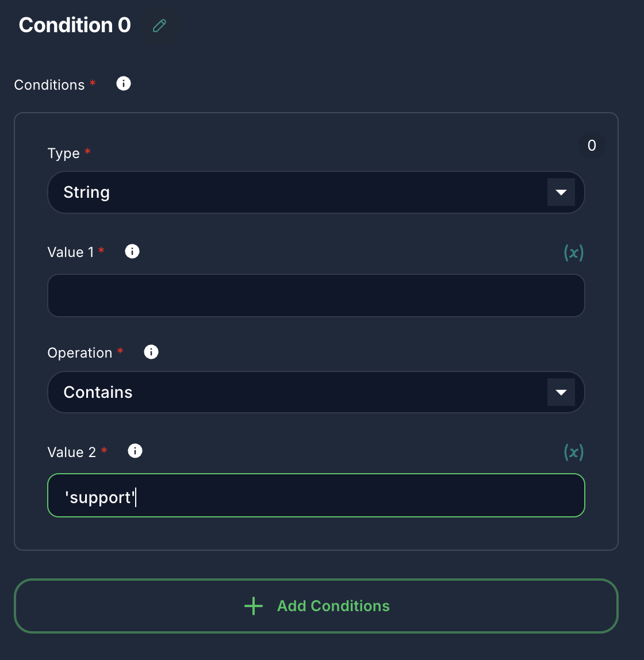Click the Value 2 field containing 'support'
The image size is (644, 660).
316,495
